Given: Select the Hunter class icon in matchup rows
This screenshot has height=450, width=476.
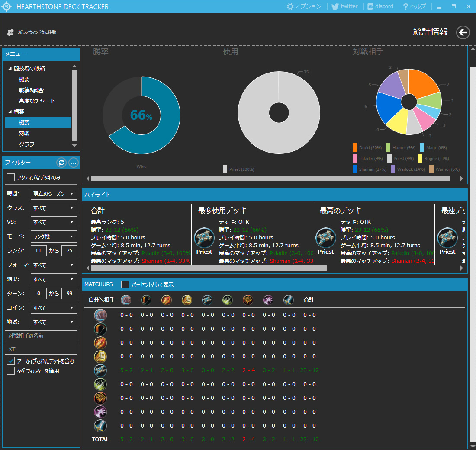Looking at the screenshot, I should (100, 329).
